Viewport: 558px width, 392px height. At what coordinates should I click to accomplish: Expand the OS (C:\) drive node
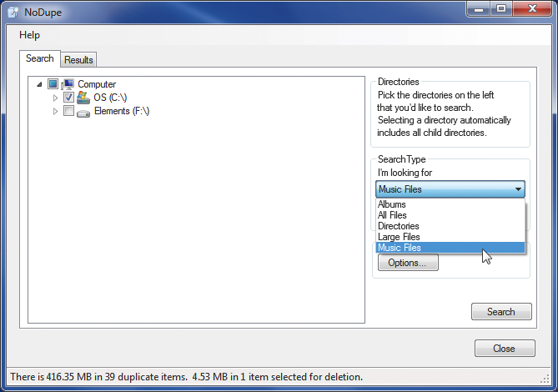56,98
